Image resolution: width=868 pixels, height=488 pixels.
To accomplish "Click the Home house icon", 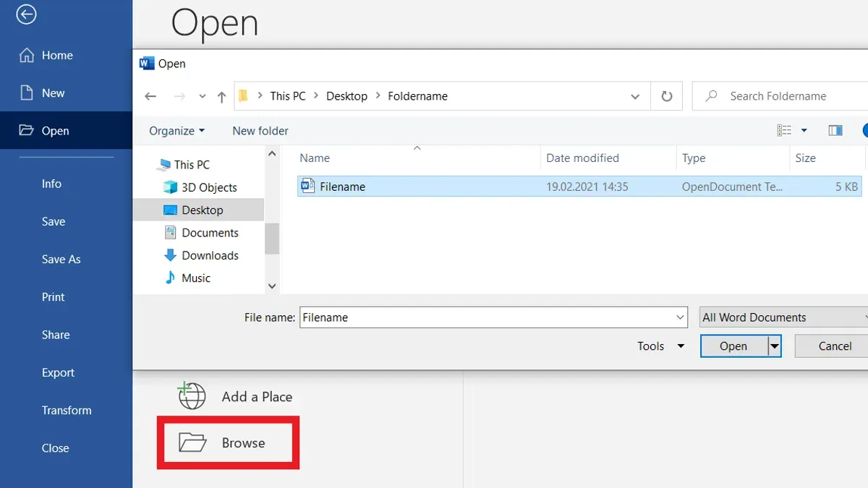I will pos(27,55).
